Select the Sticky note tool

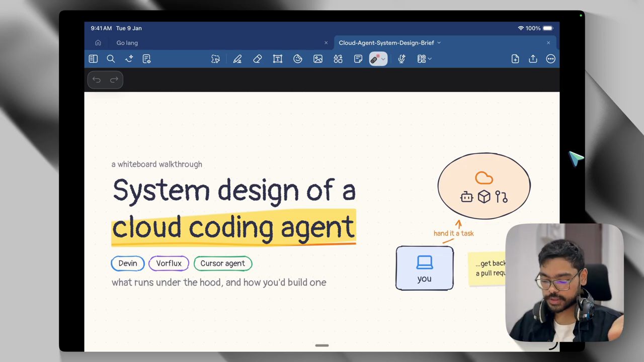358,59
